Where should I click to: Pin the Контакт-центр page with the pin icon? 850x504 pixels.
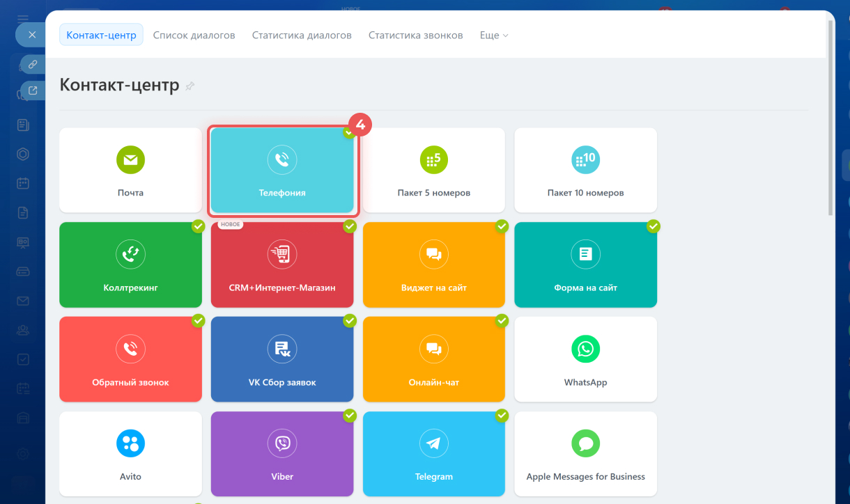pos(190,86)
